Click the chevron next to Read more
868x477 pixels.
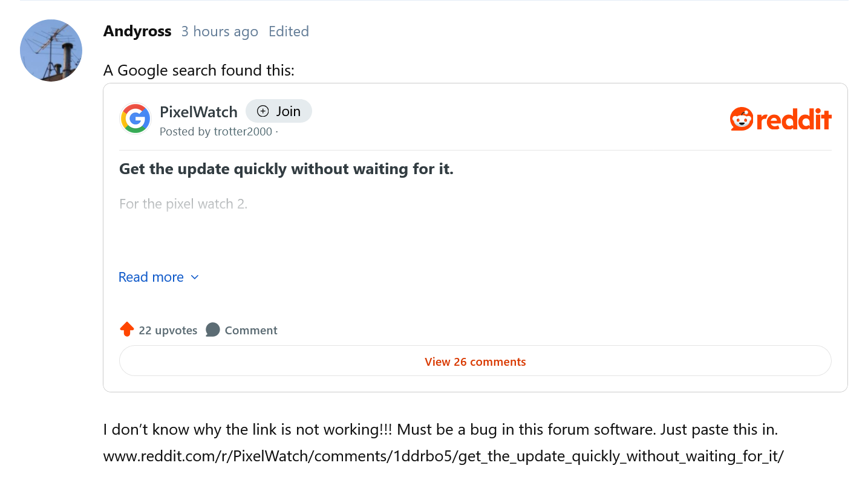(195, 277)
